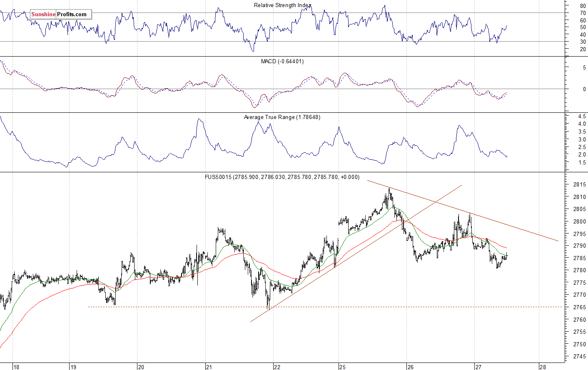The image size is (588, 370).
Task: Click date label 18 on time axis
Action: pos(16,367)
